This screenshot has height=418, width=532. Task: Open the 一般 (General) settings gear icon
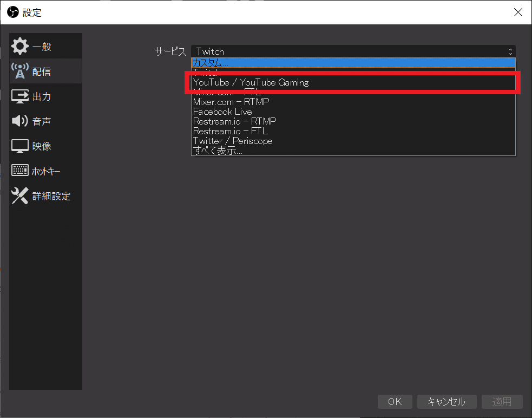(x=19, y=46)
